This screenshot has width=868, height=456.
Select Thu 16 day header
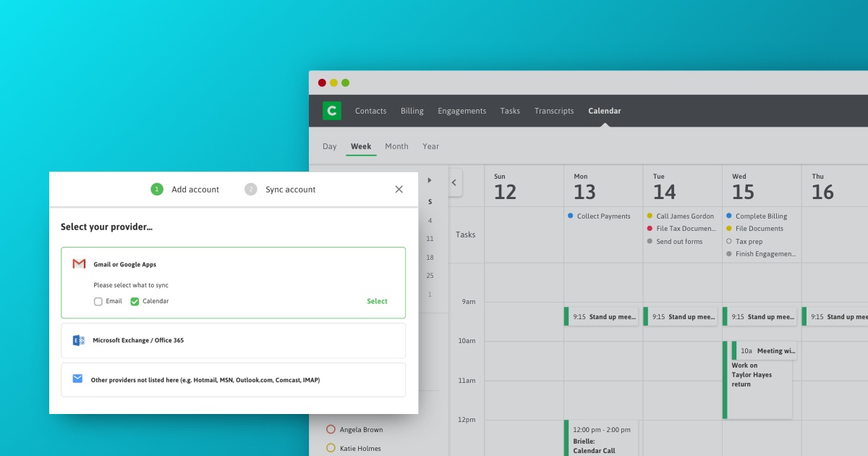822,187
